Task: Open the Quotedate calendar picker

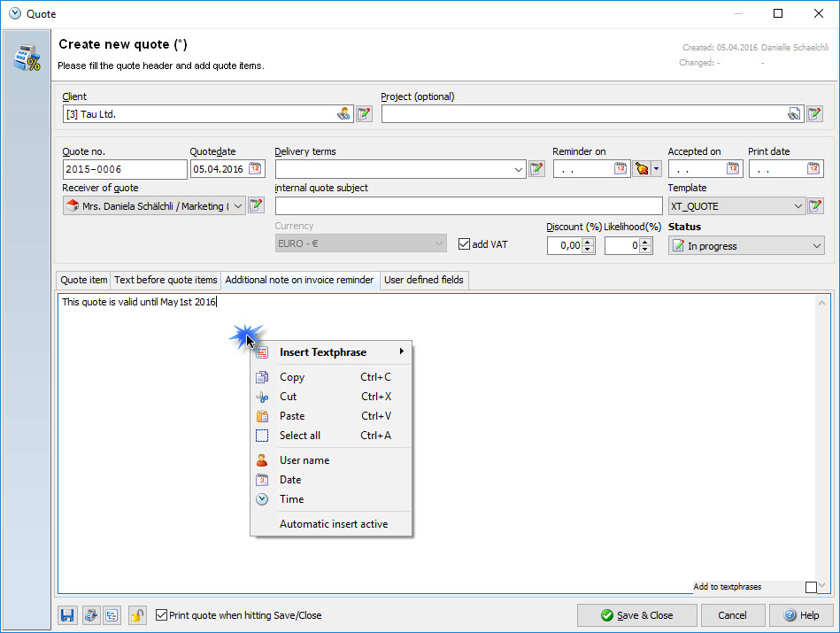Action: tap(255, 169)
